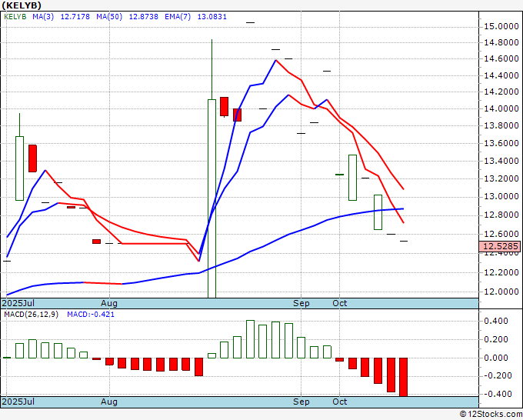
Task: Click the 12.0000 price axis label
Action: click(501, 292)
